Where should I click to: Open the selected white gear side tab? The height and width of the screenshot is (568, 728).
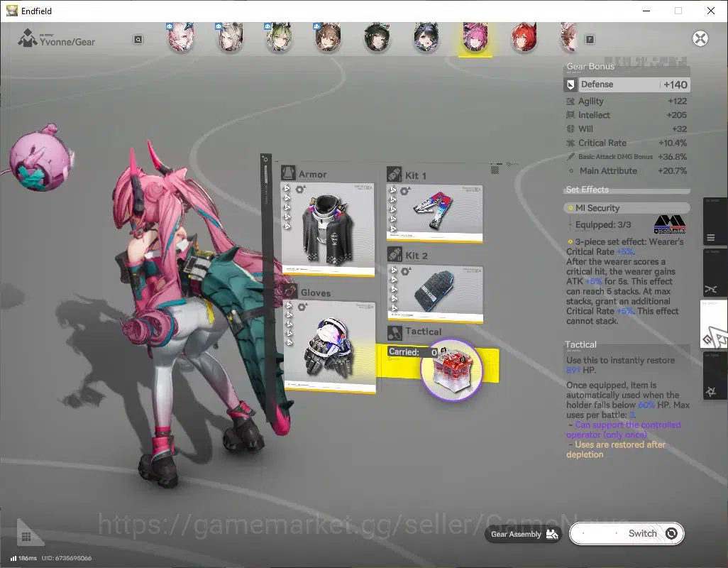(713, 324)
